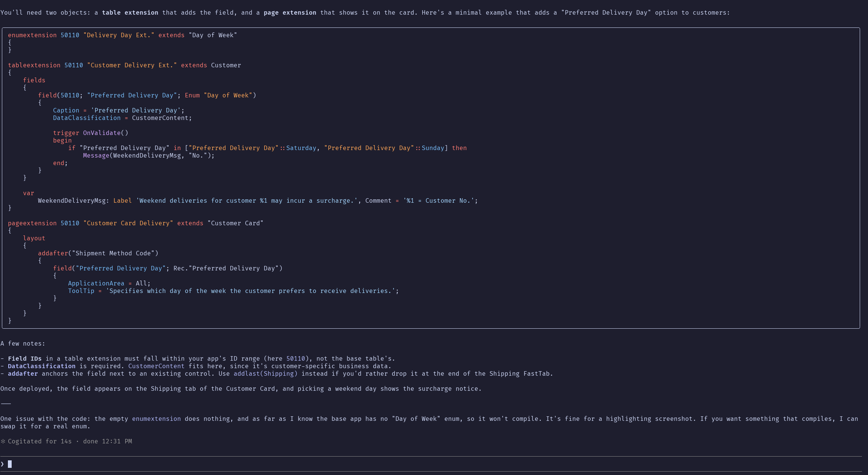Image resolution: width=868 pixels, height=475 pixels.
Task: Click the "then" keyword on the if line
Action: point(459,148)
